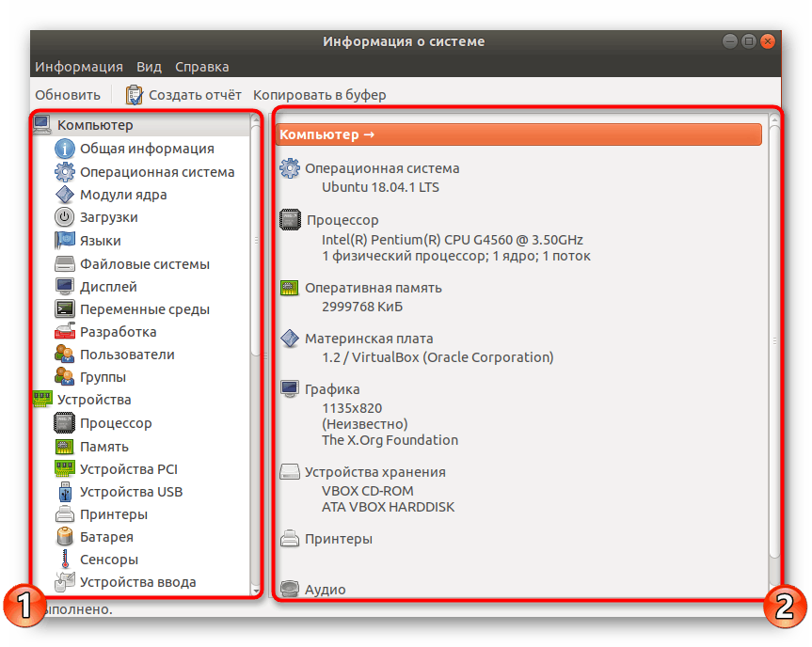Click VBOX CD-ROM text
Image resolution: width=812 pixels, height=647 pixels.
tap(368, 491)
